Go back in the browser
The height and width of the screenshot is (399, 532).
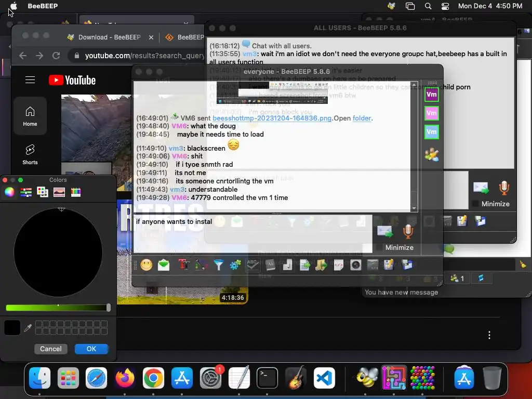point(23,56)
